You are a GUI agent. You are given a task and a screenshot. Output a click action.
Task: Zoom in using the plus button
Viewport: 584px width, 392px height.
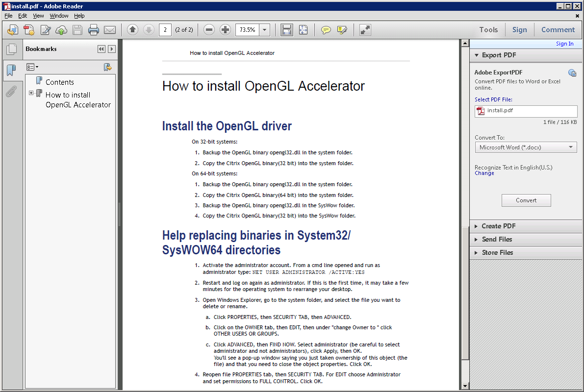click(225, 30)
